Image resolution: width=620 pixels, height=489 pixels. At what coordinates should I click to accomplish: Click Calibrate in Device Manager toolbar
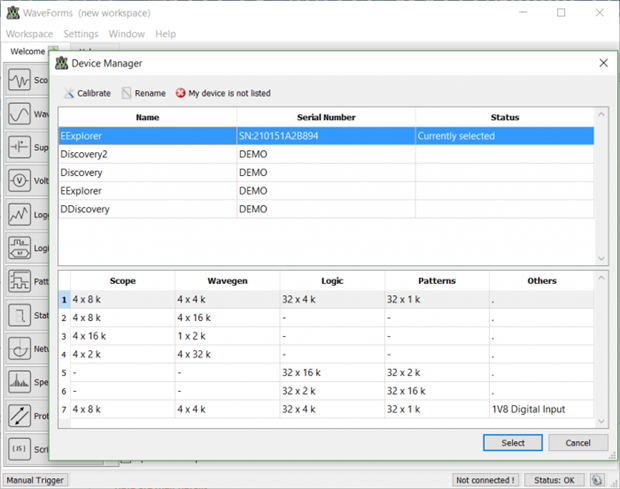[x=87, y=93]
